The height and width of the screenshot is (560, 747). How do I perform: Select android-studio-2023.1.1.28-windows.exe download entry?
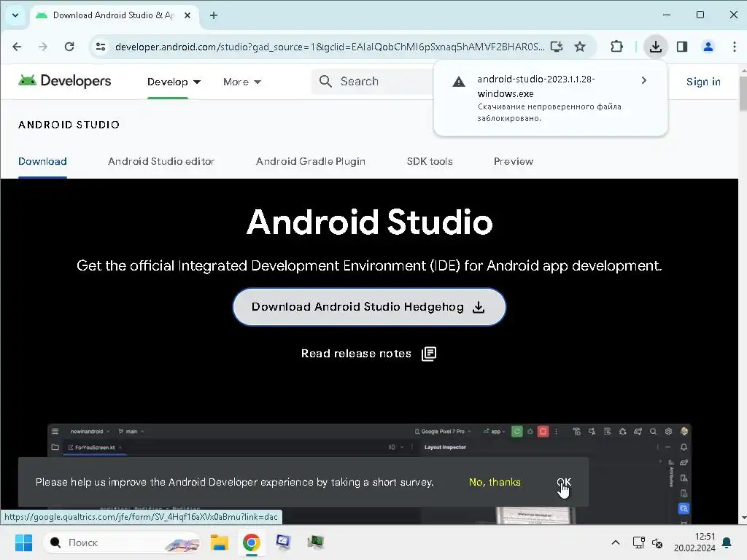pos(551,98)
